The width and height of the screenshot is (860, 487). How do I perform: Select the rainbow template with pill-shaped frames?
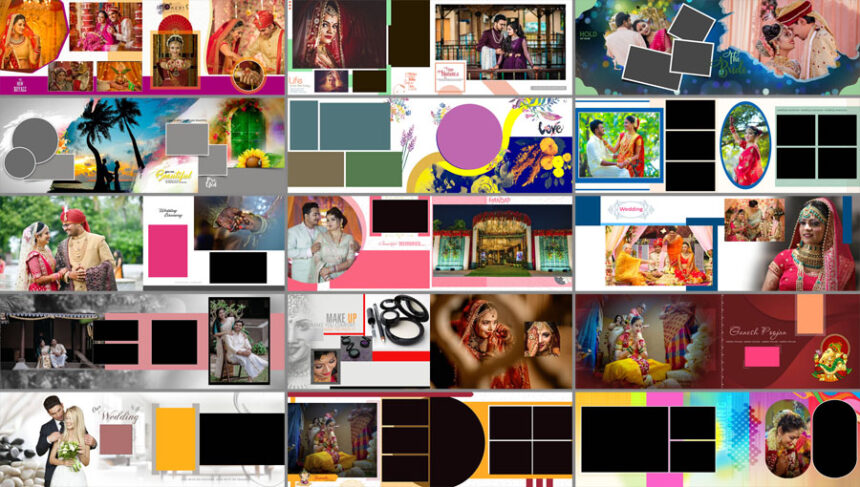point(717,439)
